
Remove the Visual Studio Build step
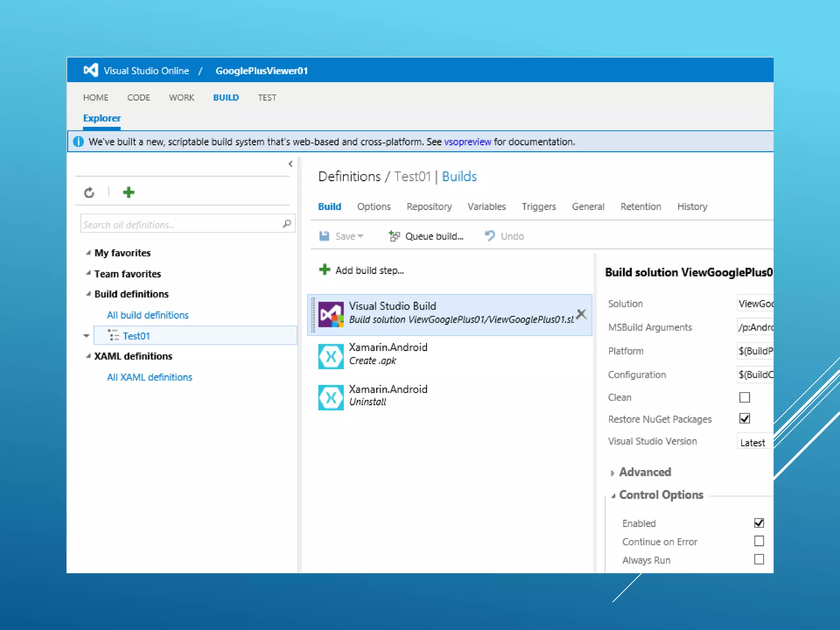point(581,314)
